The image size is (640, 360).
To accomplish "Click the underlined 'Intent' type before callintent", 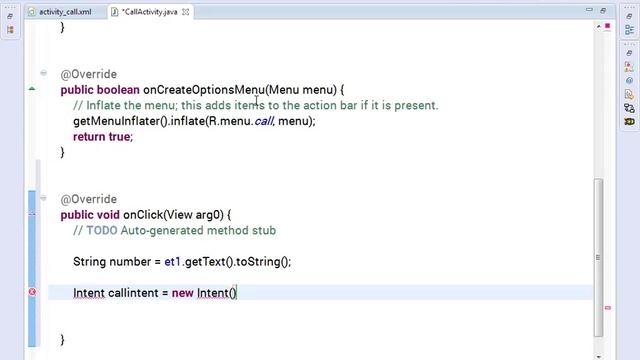I will (89, 293).
